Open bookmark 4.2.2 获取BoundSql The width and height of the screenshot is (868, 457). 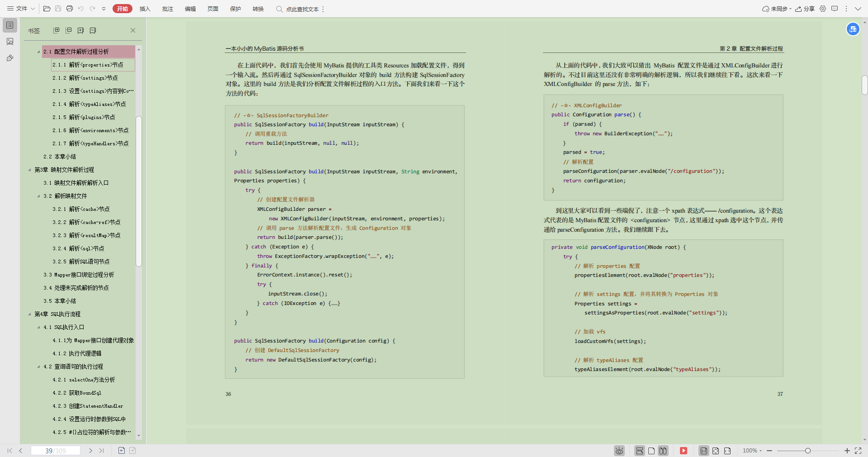[x=77, y=393]
